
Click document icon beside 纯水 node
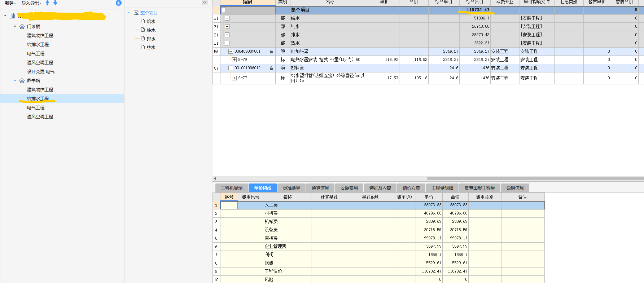143,30
